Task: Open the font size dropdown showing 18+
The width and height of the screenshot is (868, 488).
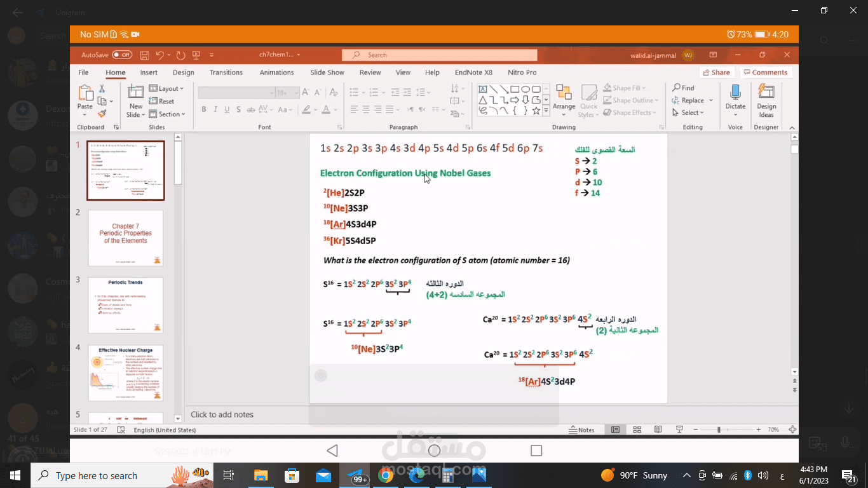Action: click(287, 93)
